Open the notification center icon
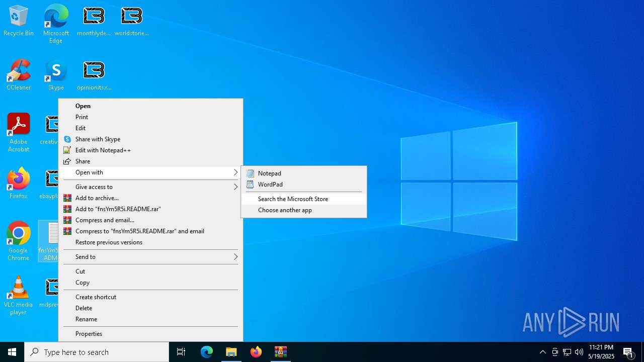The image size is (644, 362). point(628,352)
